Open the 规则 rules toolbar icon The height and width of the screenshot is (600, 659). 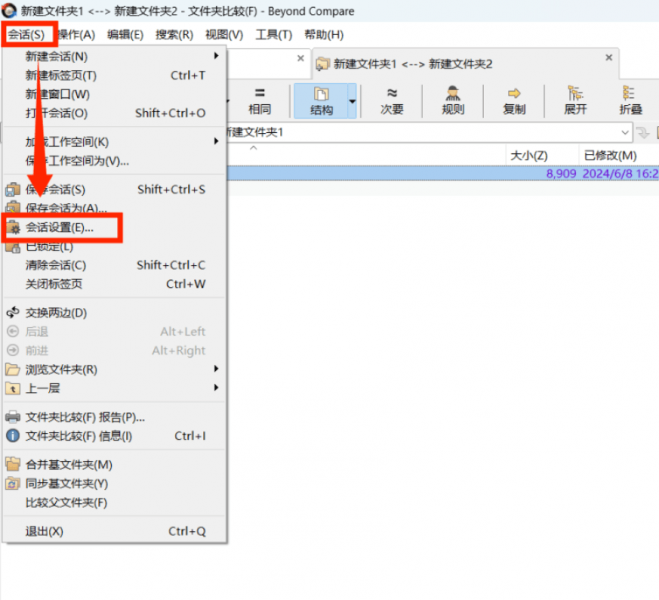point(453,93)
